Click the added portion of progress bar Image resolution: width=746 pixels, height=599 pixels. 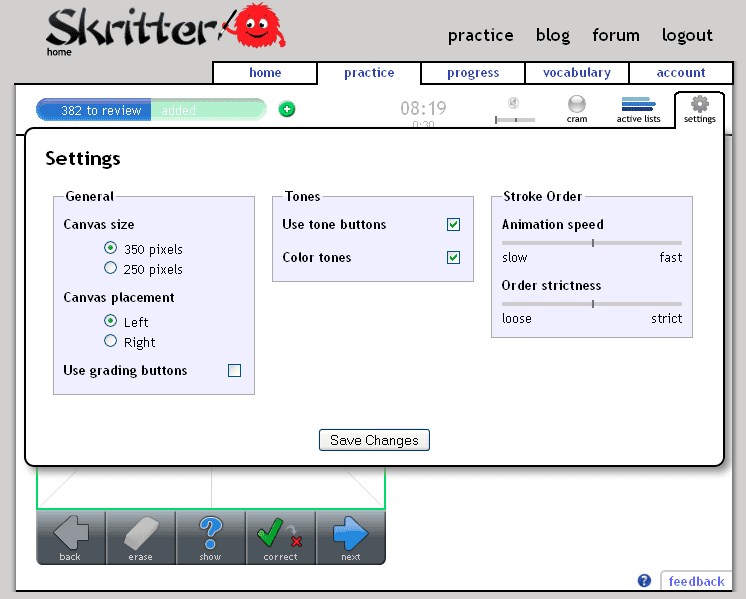point(208,110)
